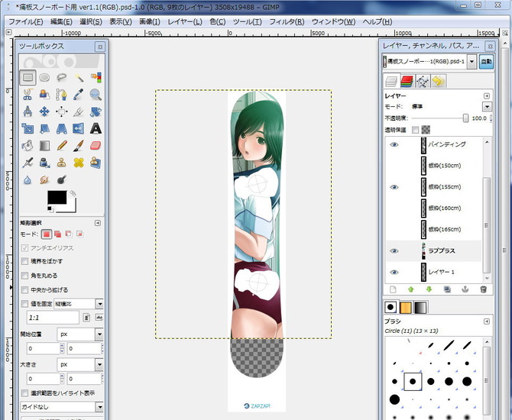The height and width of the screenshot is (420, 512).
Task: Select the Flip tool
Action: [x=79, y=128]
